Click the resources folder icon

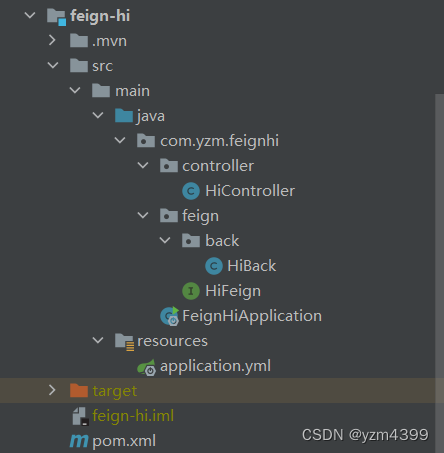(x=124, y=342)
